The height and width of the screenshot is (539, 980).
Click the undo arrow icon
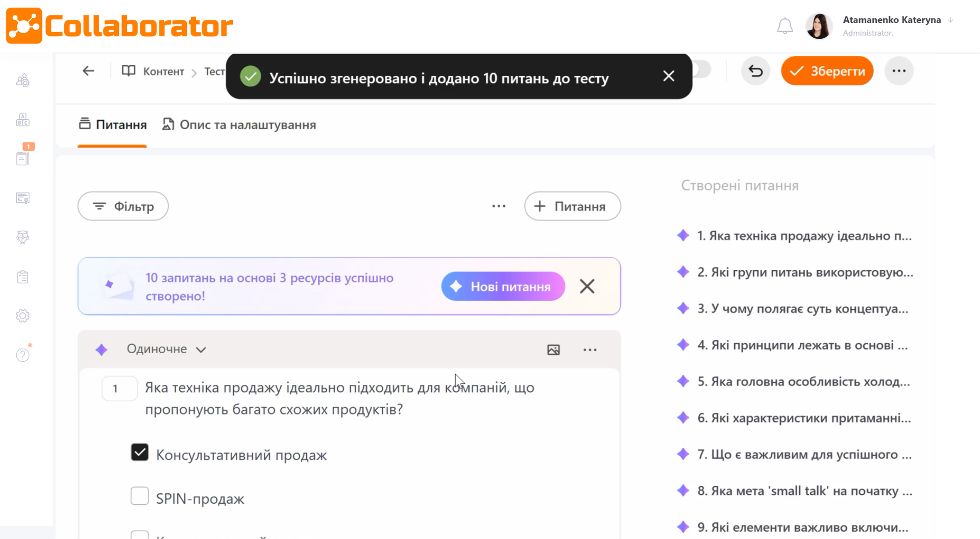tap(755, 71)
